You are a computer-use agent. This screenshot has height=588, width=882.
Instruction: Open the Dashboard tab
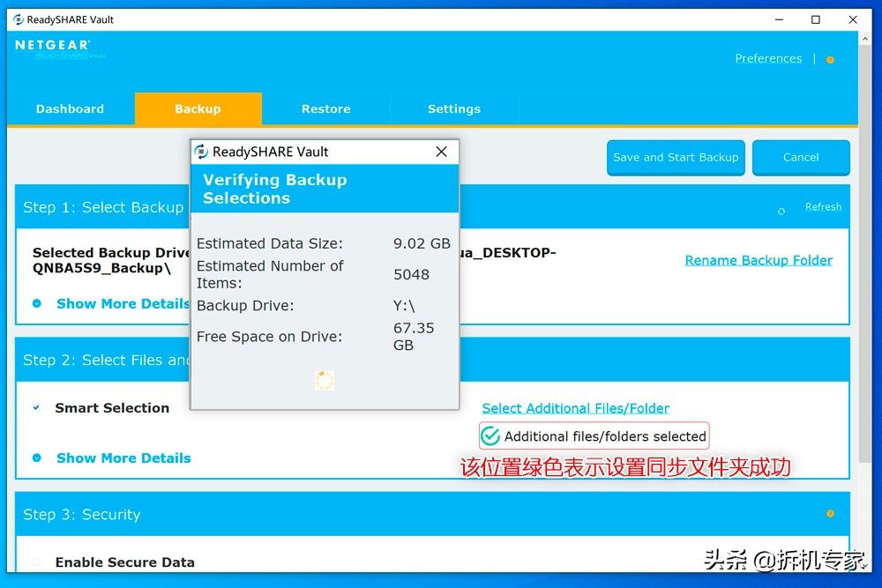pyautogui.click(x=70, y=108)
